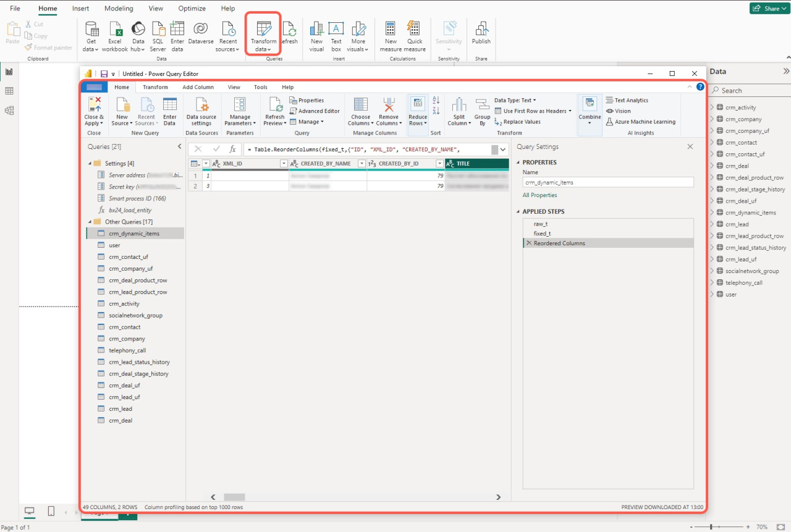Screen dimensions: 791x532
Task: Expand the crm_deal table in Data pane
Action: coord(712,166)
